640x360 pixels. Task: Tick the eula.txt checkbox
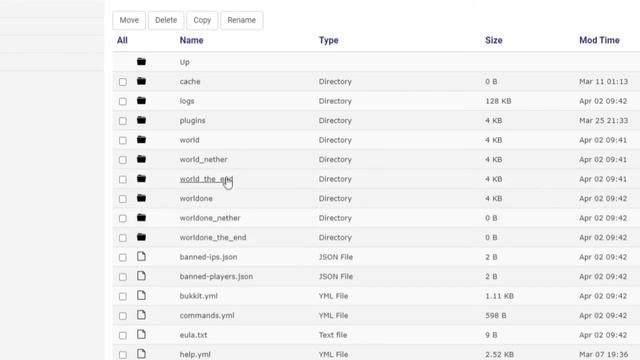[x=122, y=336]
